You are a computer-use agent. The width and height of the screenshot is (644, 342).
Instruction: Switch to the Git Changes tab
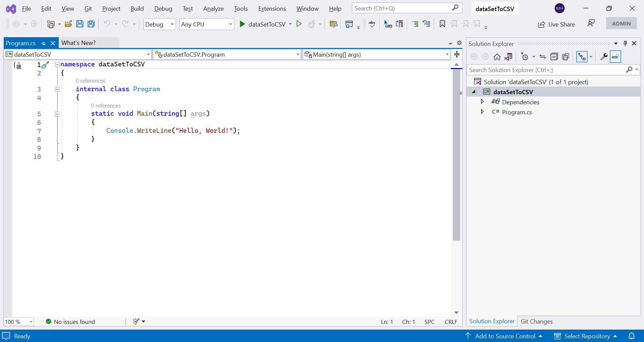(x=536, y=321)
